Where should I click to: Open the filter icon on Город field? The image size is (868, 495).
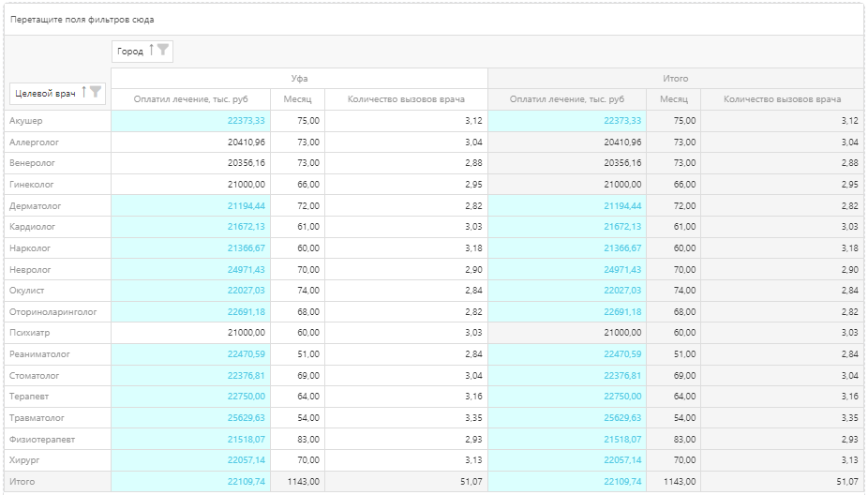pos(163,51)
